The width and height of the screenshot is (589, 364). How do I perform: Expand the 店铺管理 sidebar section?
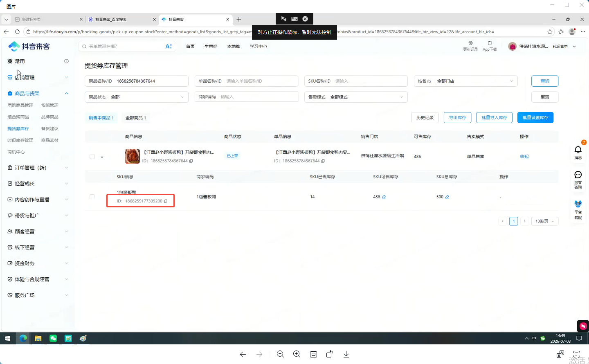coord(38,77)
